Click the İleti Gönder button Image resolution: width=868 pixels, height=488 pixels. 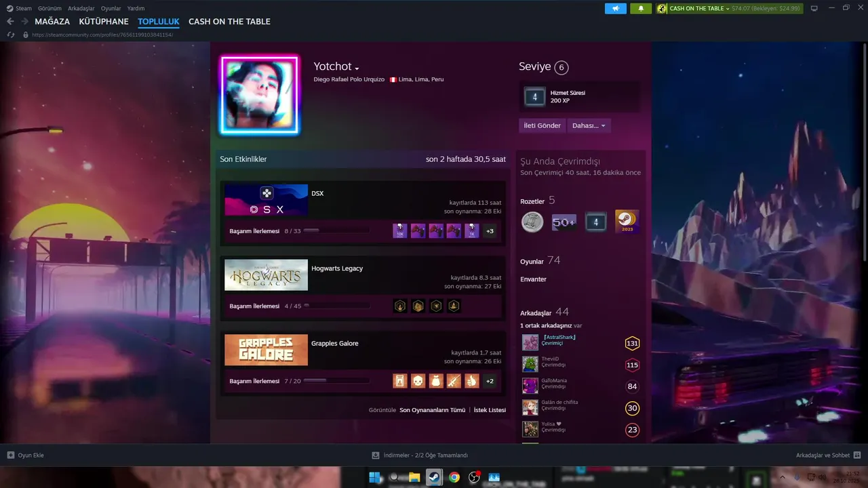(542, 125)
